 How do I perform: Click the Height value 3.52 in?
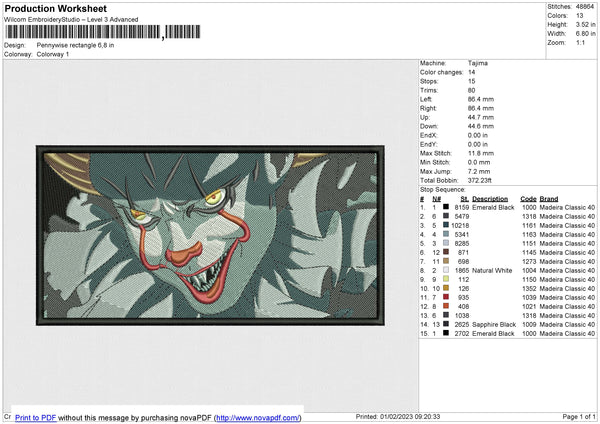pos(585,24)
